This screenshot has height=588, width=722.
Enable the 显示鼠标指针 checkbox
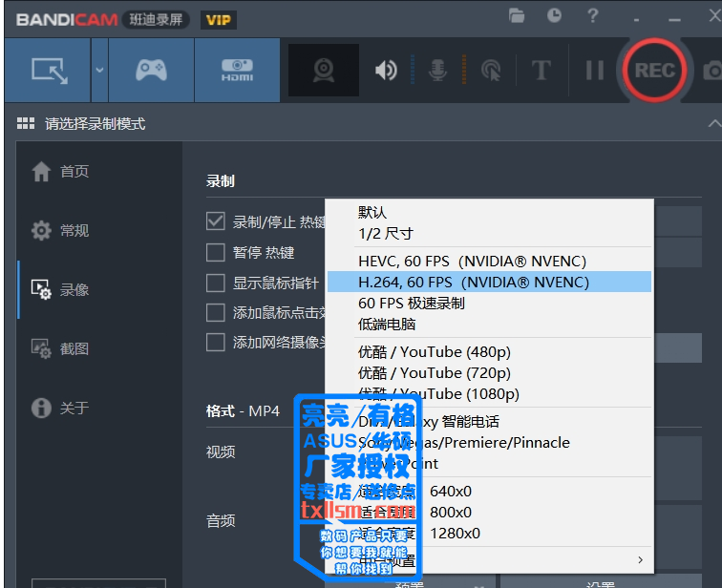click(x=216, y=283)
